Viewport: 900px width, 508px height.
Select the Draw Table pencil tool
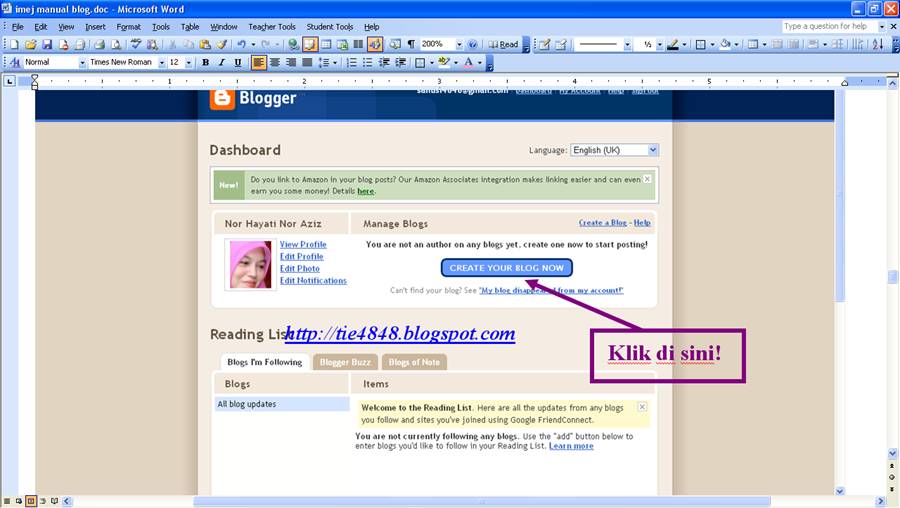pos(544,44)
